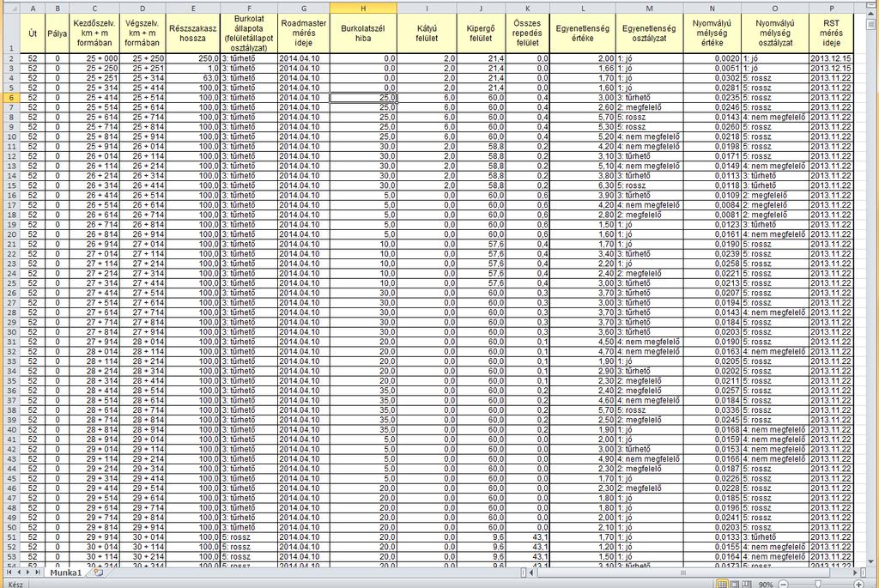Click the 'Burkolatszél hiba' header cell

(363, 33)
